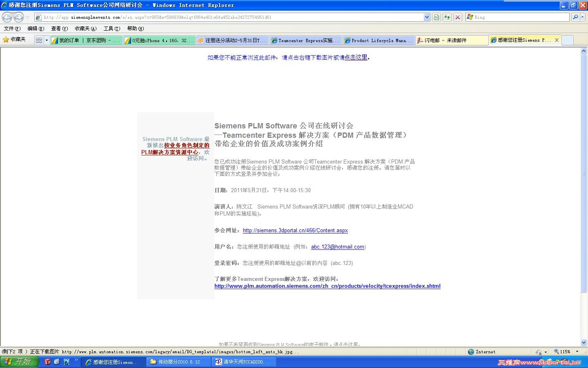588x368 pixels.
Task: Switch to the 闪电邮 - 未读邮件 tab
Action: coord(452,40)
